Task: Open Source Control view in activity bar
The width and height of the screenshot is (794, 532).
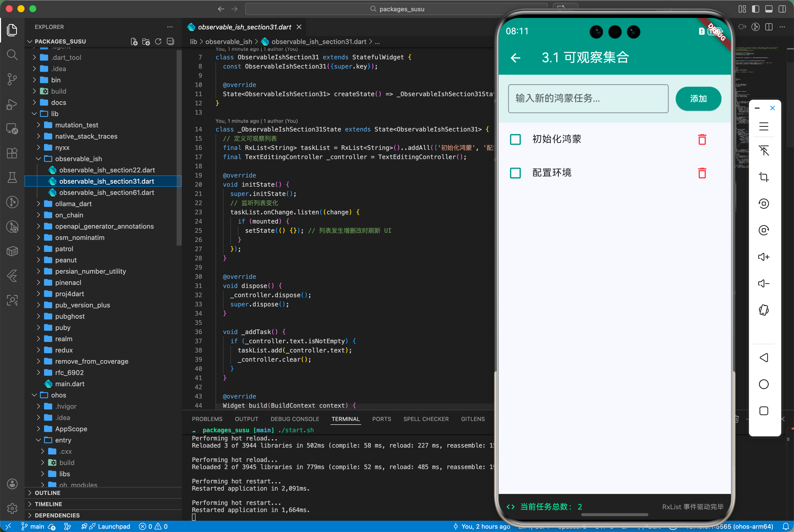Action: point(12,79)
